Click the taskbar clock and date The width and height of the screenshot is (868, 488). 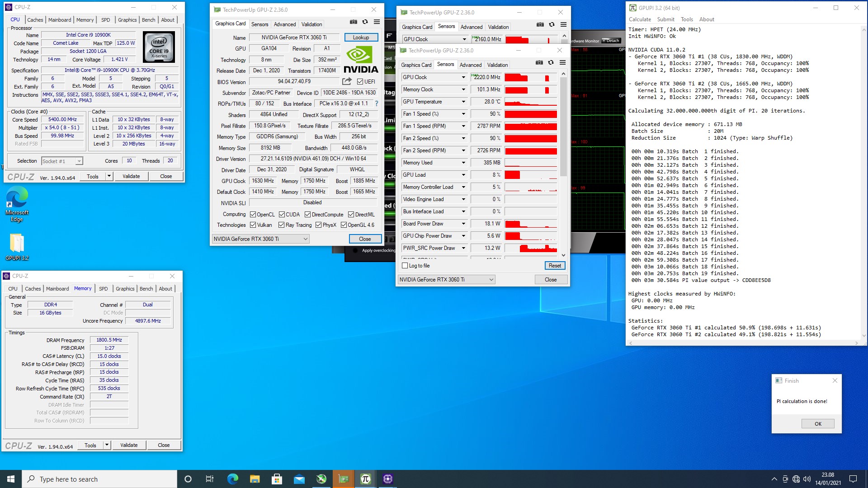tap(828, 479)
